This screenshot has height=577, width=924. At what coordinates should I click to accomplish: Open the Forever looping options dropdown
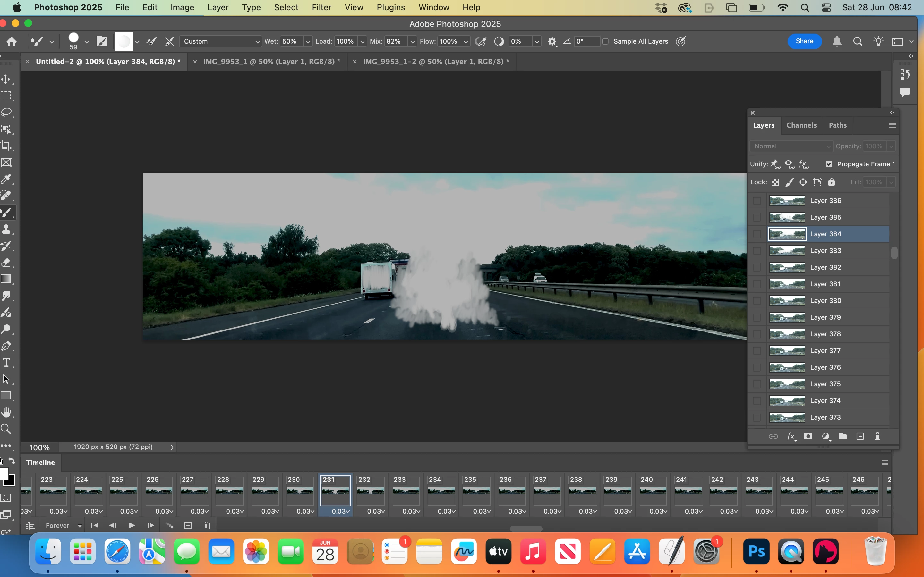click(x=63, y=525)
